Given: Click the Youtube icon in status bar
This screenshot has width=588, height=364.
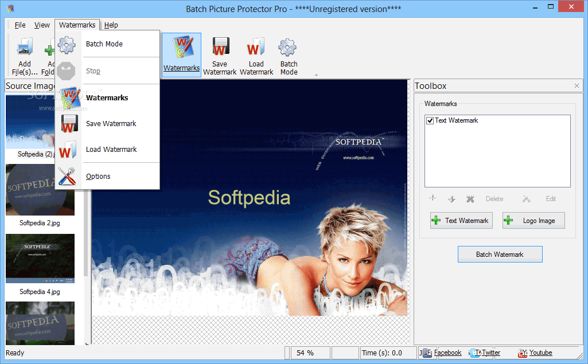Looking at the screenshot, I should point(523,353).
